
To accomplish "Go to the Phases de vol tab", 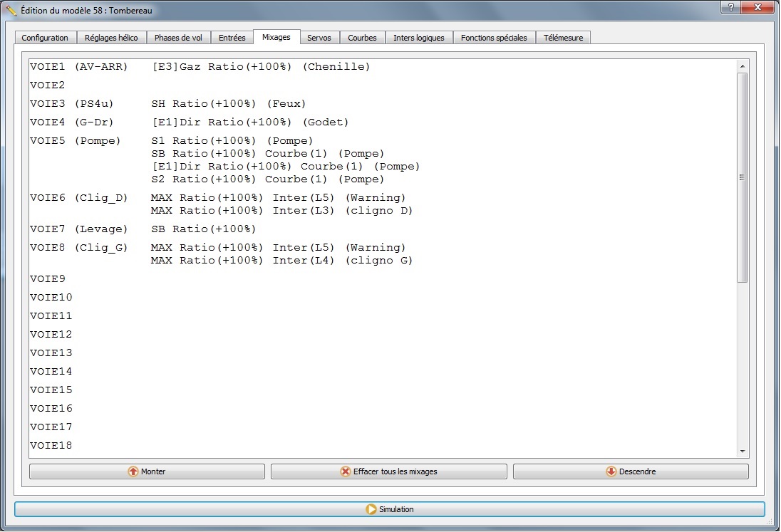I will [178, 38].
